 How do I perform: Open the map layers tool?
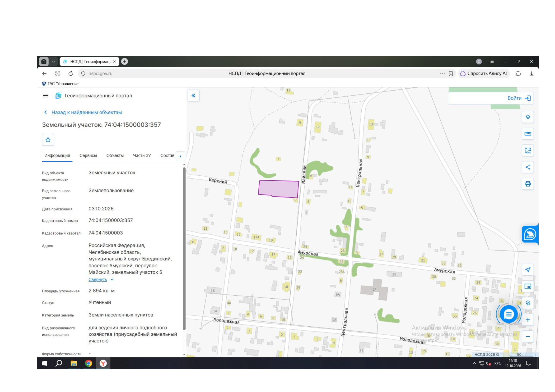pos(528,117)
